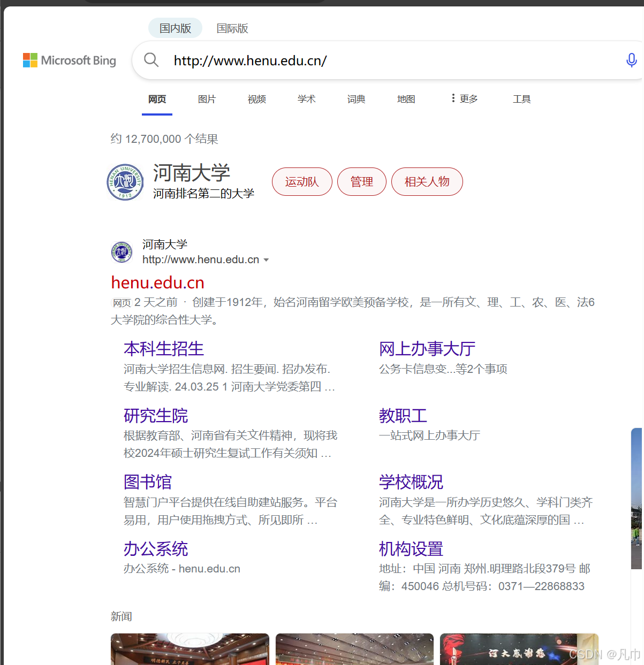The height and width of the screenshot is (665, 644).
Task: Click the 河南排名第二的大学 subtitle
Action: point(203,193)
